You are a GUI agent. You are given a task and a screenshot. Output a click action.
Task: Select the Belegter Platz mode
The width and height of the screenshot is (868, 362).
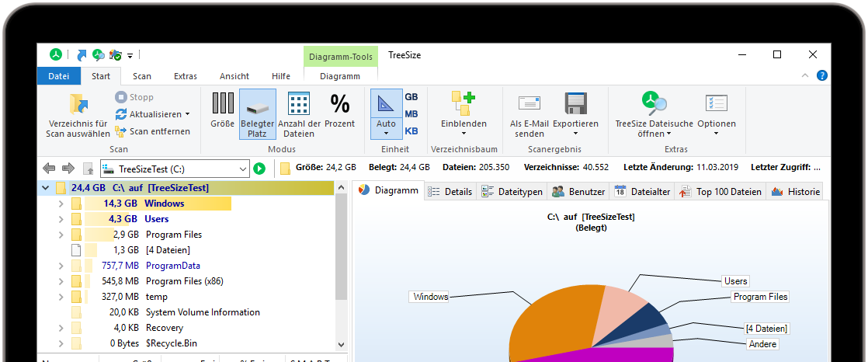pyautogui.click(x=258, y=114)
